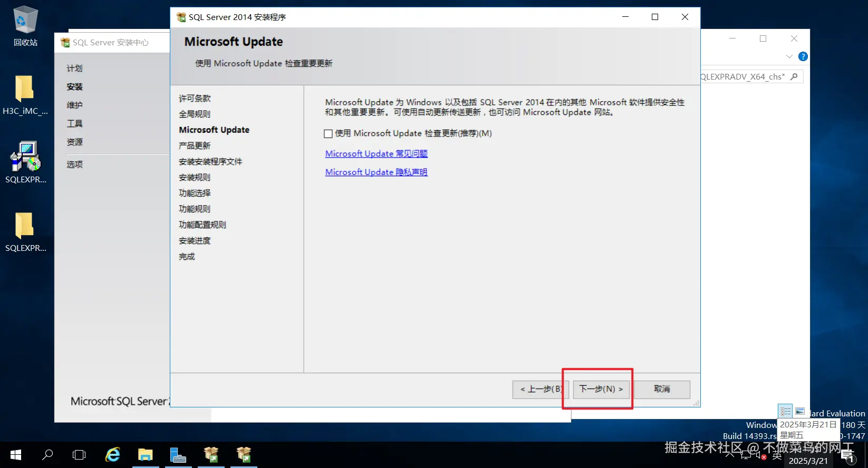Viewport: 868px width, 468px height.
Task: Click the 取消 cancel button
Action: (x=662, y=389)
